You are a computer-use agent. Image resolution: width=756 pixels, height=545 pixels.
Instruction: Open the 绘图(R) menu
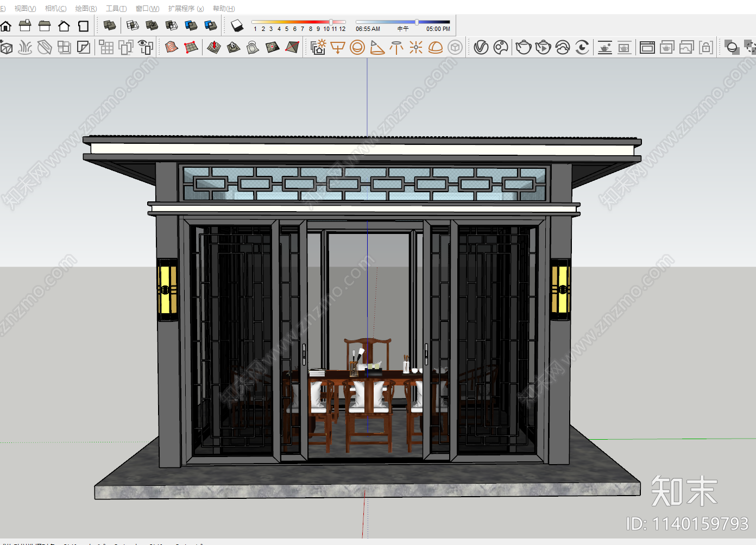(x=86, y=9)
